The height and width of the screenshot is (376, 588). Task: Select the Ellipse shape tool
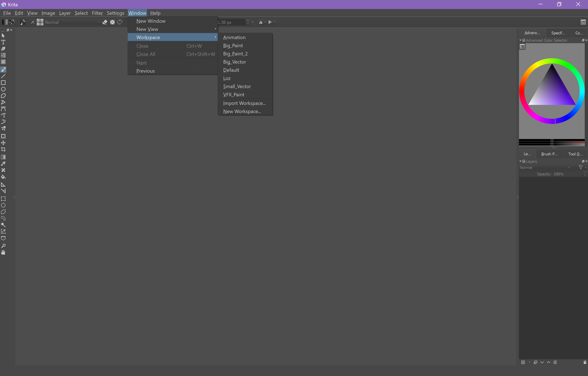(3, 89)
